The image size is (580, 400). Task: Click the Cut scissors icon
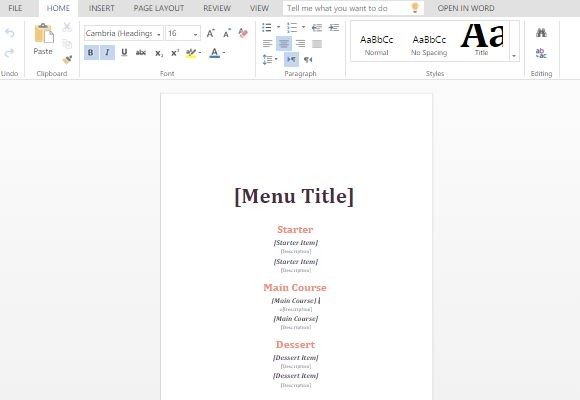(x=67, y=27)
